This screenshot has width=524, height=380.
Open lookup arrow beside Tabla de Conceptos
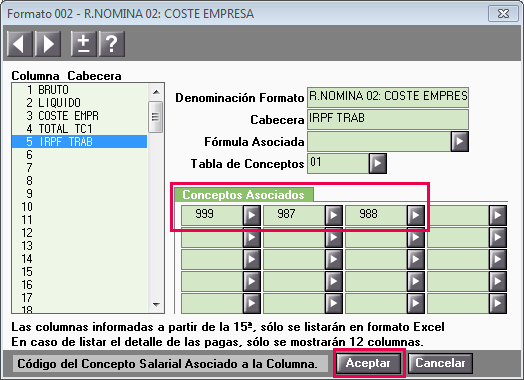pos(378,163)
